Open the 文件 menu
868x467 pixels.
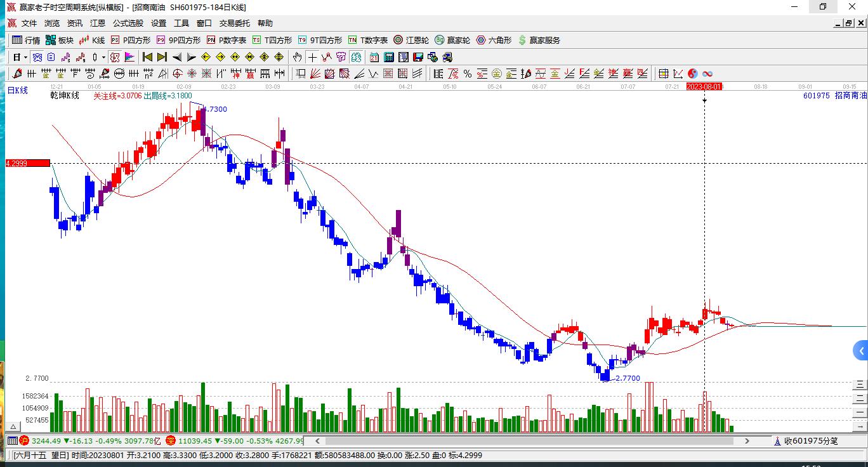(x=29, y=23)
